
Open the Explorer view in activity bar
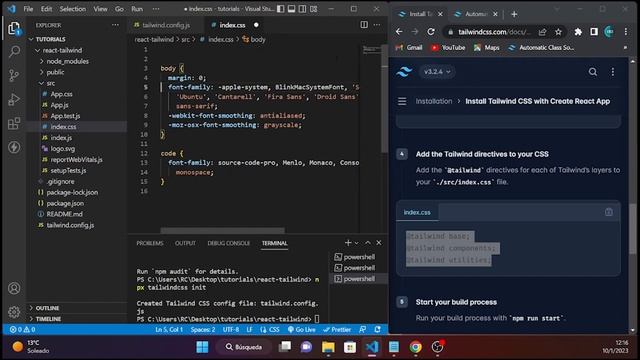tap(14, 29)
